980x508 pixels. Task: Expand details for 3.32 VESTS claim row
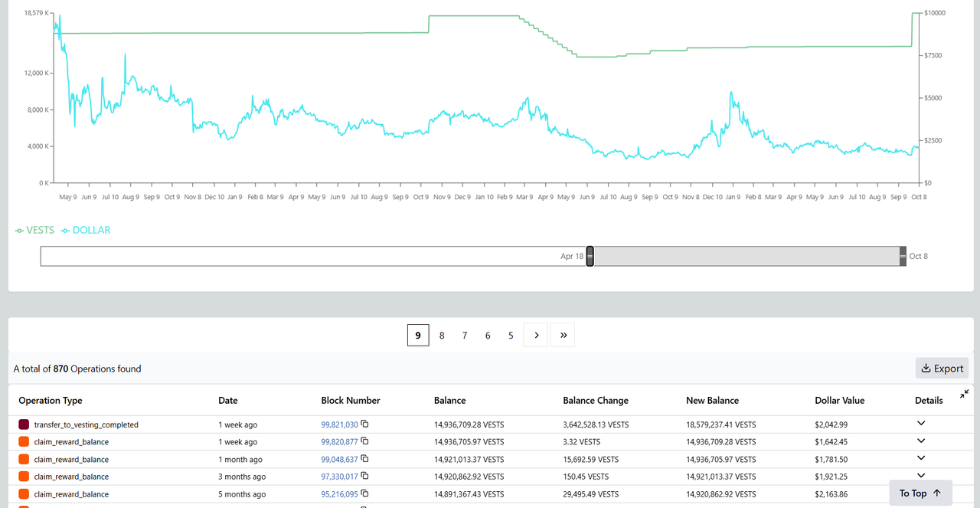[x=920, y=441]
